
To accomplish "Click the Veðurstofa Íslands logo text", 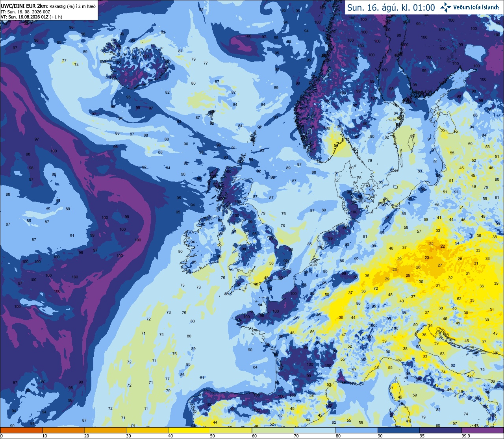I will 476,7.
